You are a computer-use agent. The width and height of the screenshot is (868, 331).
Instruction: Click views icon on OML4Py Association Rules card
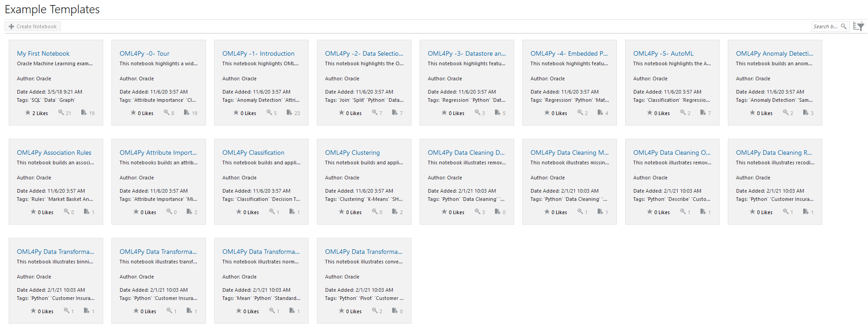pyautogui.click(x=67, y=211)
